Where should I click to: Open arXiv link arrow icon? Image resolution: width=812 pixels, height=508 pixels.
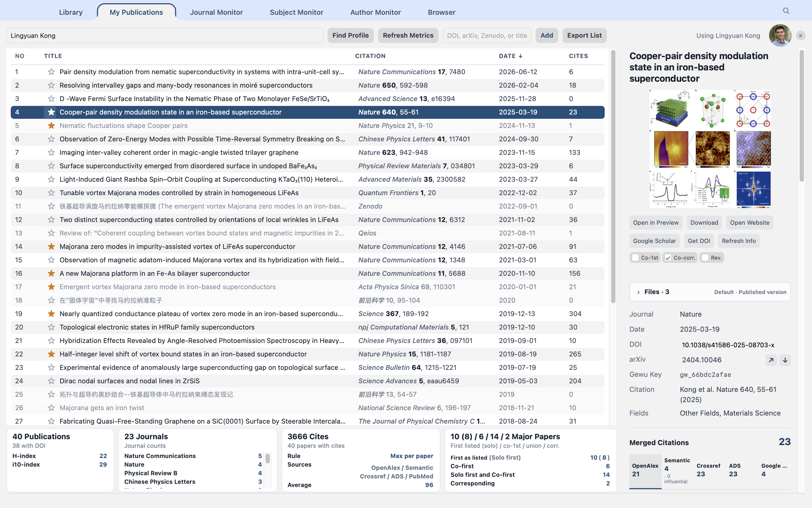click(771, 360)
